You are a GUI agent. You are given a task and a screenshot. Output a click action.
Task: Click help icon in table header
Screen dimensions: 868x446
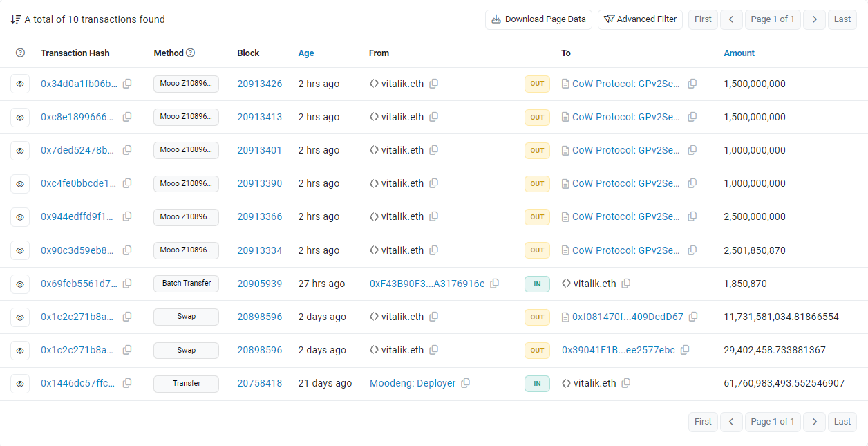20,53
